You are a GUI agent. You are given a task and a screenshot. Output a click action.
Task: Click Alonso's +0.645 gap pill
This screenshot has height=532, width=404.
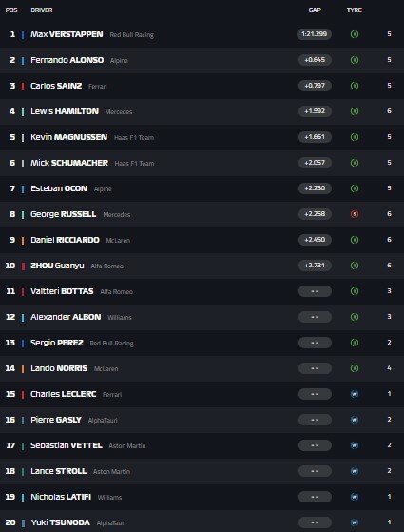pyautogui.click(x=315, y=60)
